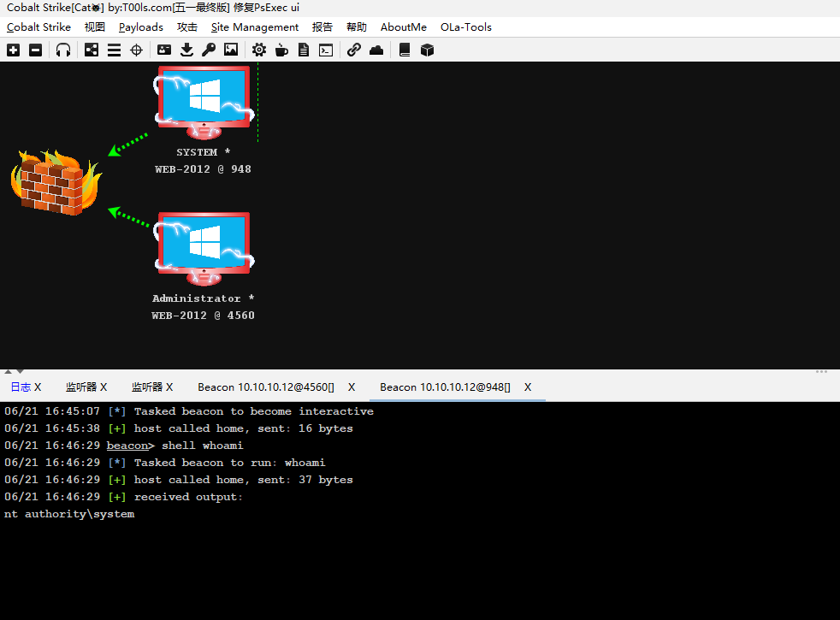840x620 pixels.
Task: Click 'host called home, sent: 16 bytes'
Action: point(243,428)
